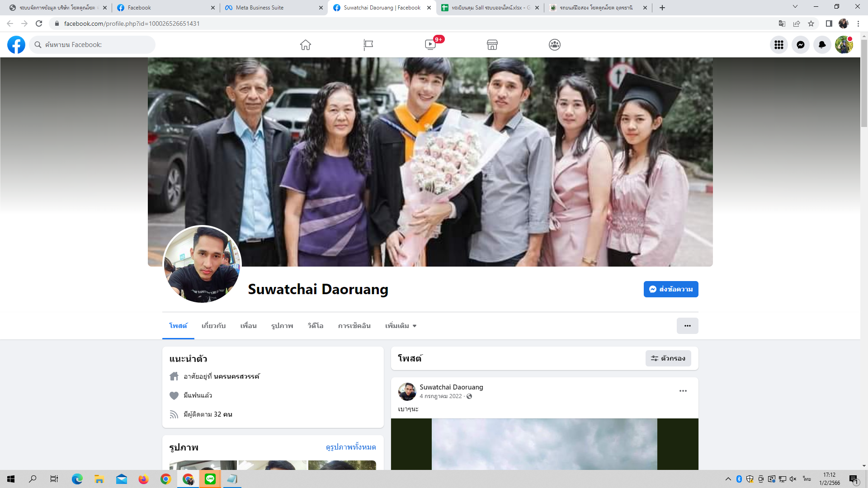Open the Pages flag icon

[x=368, y=45]
